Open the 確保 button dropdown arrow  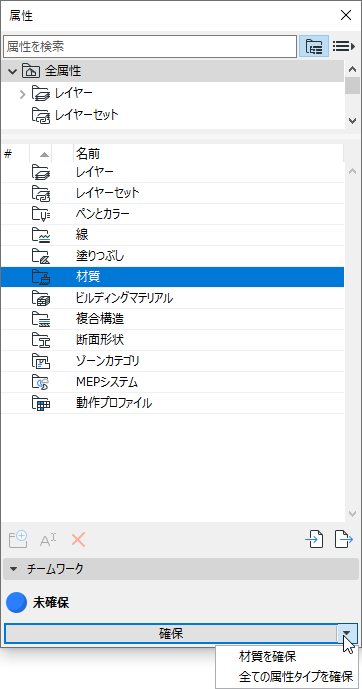(x=348, y=634)
